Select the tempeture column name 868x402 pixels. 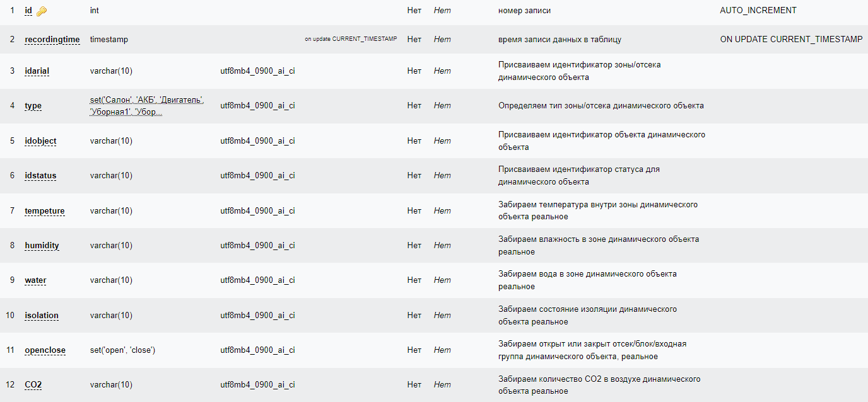click(45, 210)
